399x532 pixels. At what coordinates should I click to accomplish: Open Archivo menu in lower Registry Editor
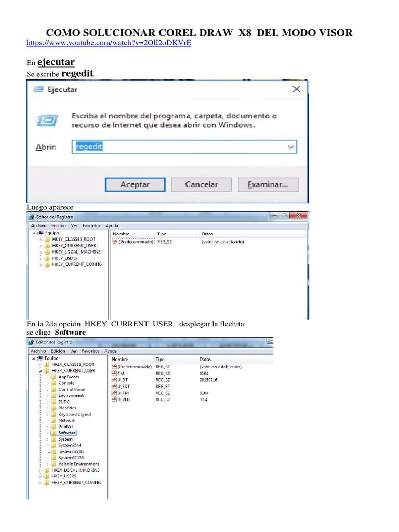point(38,351)
